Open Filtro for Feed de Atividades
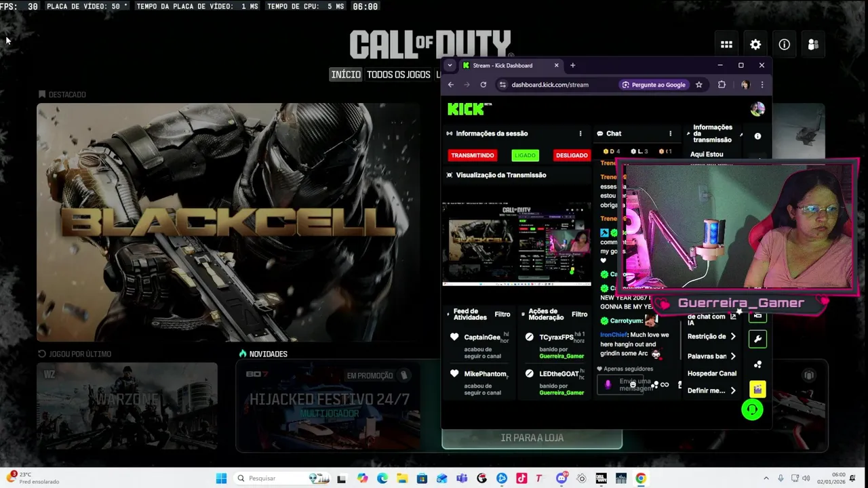The image size is (868, 488). pos(502,314)
